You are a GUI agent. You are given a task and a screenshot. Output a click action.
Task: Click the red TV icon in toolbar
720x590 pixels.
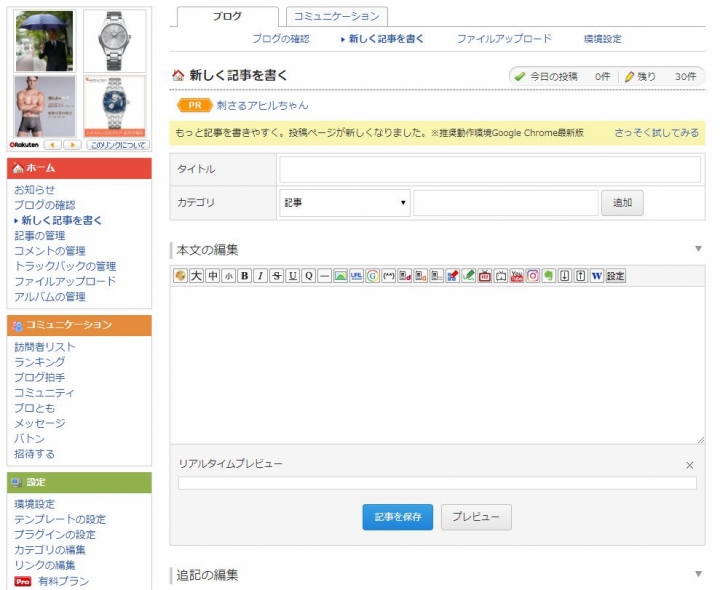(x=484, y=276)
